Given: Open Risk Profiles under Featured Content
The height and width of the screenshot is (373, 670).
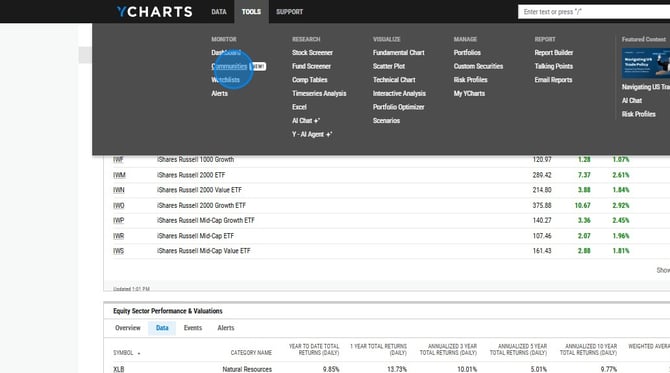Looking at the screenshot, I should [x=638, y=115].
